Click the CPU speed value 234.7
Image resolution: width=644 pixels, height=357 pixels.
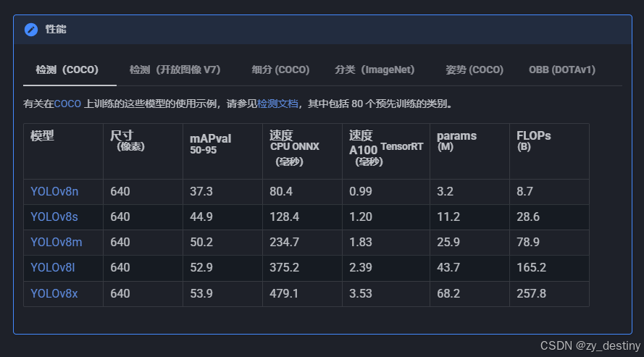284,243
